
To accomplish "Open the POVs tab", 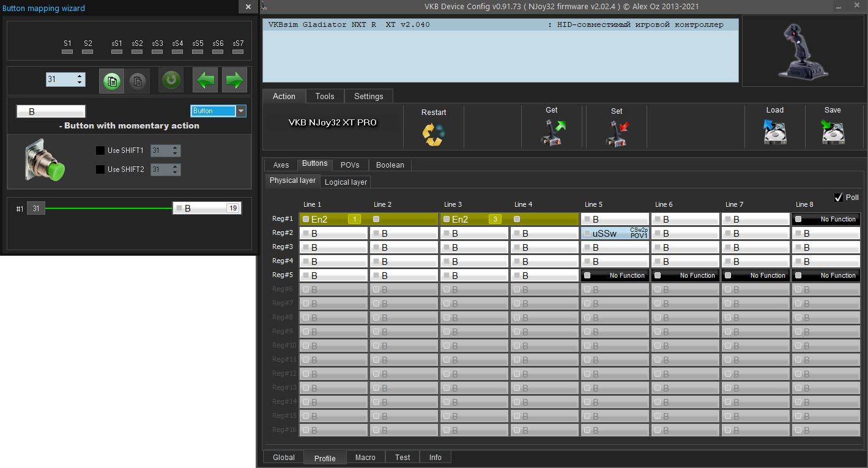I will pyautogui.click(x=350, y=165).
